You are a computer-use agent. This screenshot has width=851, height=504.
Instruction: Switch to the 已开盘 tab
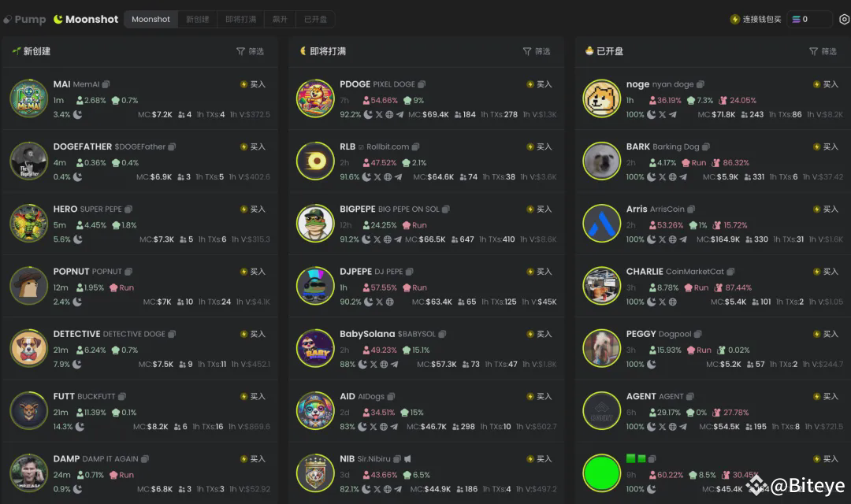(x=315, y=20)
